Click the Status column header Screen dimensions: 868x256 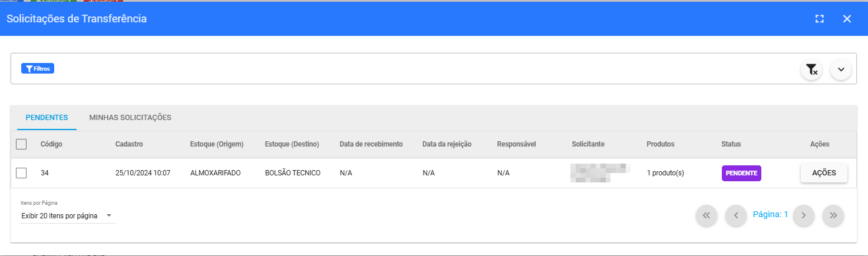tap(731, 144)
